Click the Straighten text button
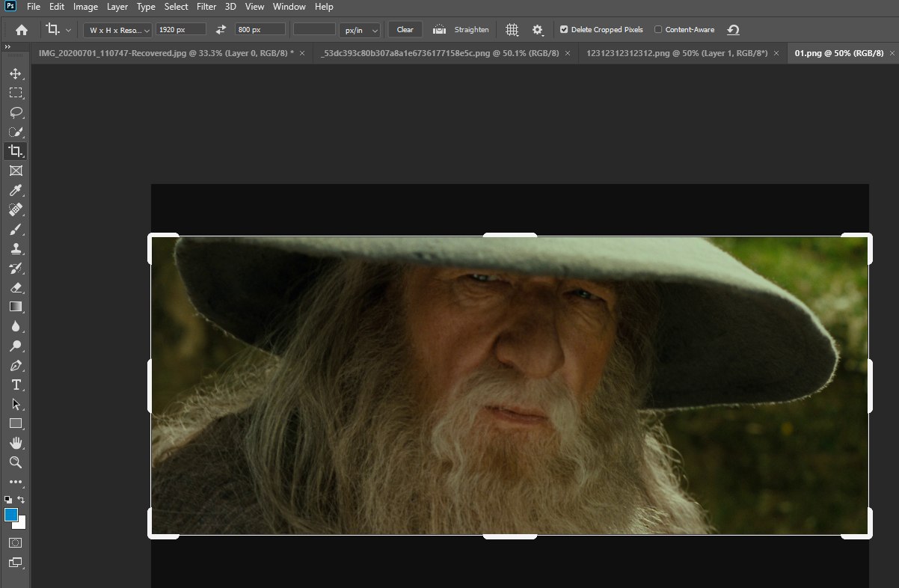This screenshot has width=899, height=588. pos(471,30)
